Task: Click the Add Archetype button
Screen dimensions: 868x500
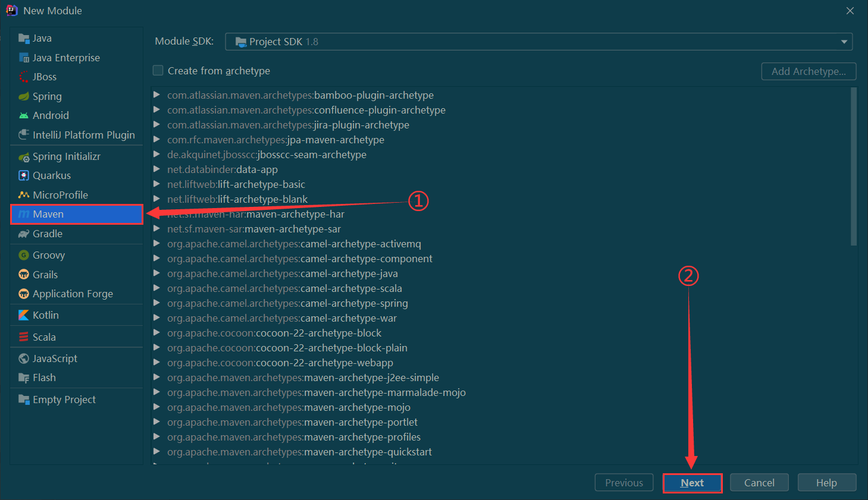Action: coord(809,71)
